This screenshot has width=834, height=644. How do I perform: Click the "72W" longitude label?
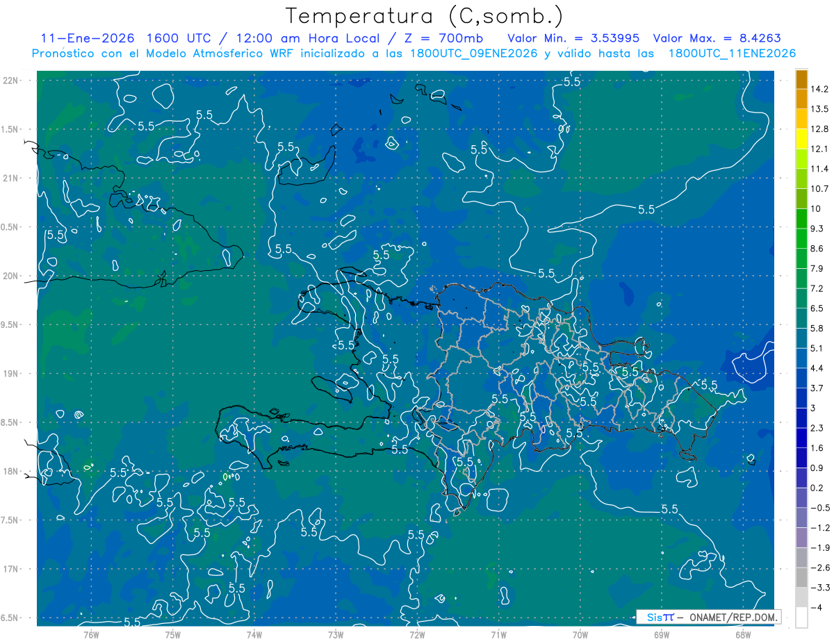point(417,634)
